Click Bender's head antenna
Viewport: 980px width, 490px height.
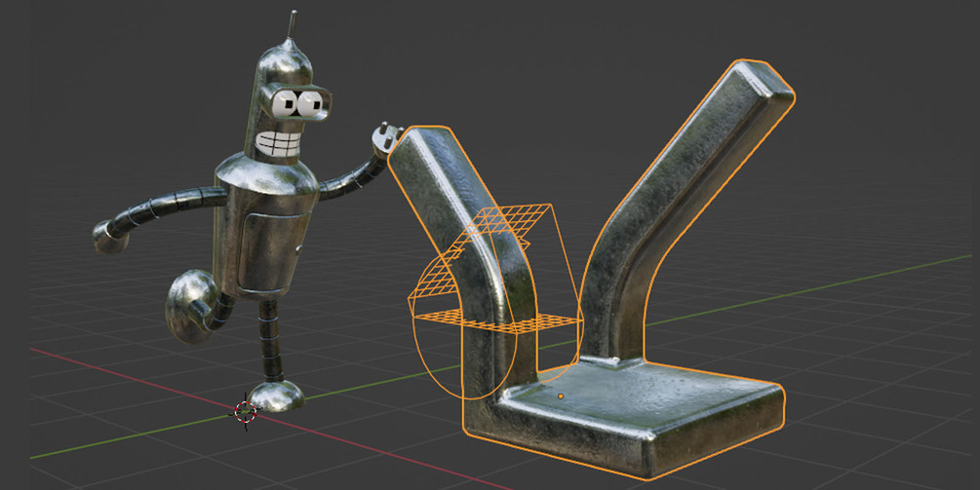(292, 25)
